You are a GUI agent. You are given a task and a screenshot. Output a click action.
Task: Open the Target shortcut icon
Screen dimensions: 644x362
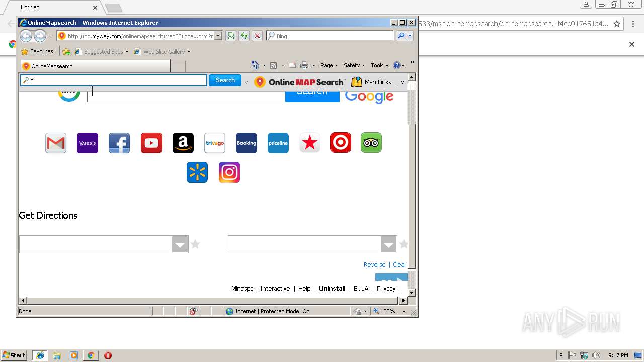341,143
